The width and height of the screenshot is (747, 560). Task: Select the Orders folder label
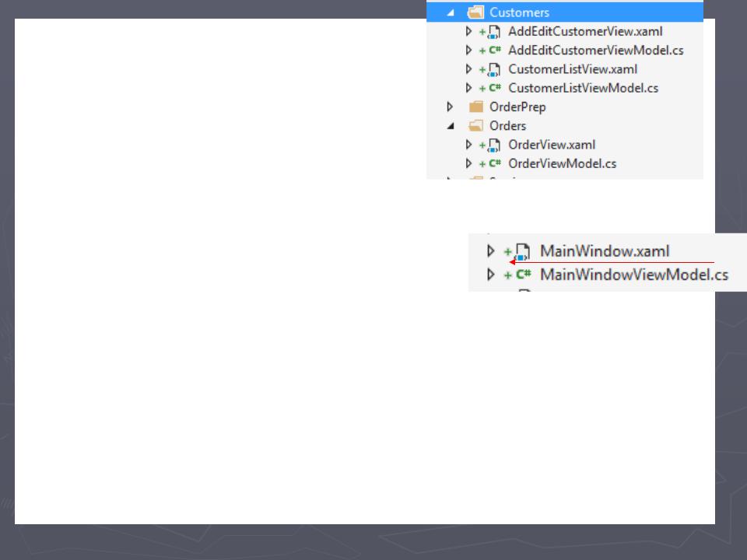508,126
